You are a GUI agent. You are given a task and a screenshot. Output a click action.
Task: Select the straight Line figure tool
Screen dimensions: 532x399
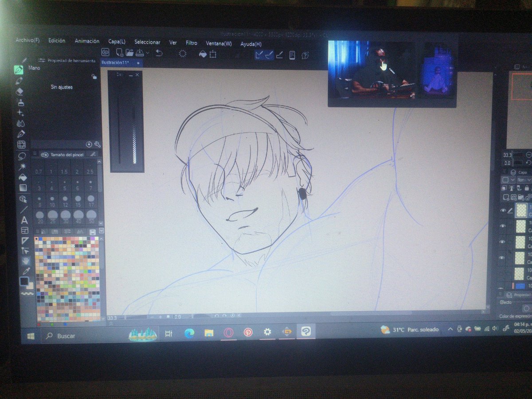(24, 209)
